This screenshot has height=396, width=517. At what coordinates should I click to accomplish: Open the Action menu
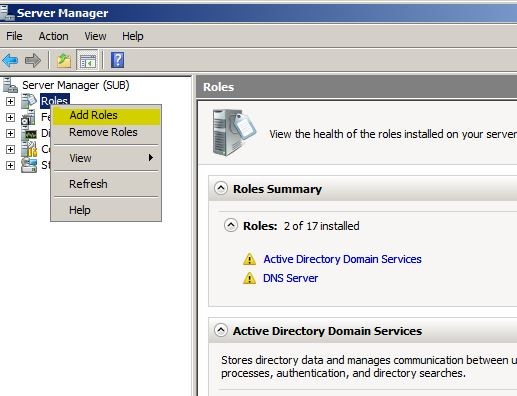pos(53,36)
